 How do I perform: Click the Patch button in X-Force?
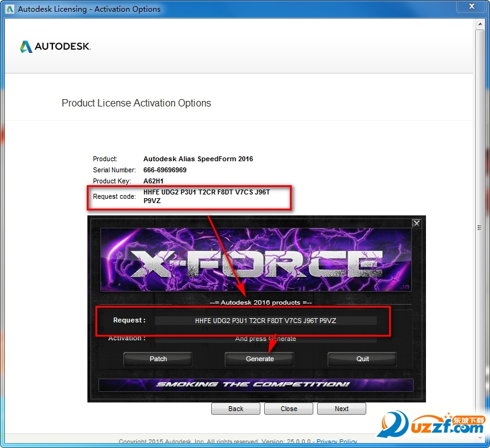[x=158, y=359]
